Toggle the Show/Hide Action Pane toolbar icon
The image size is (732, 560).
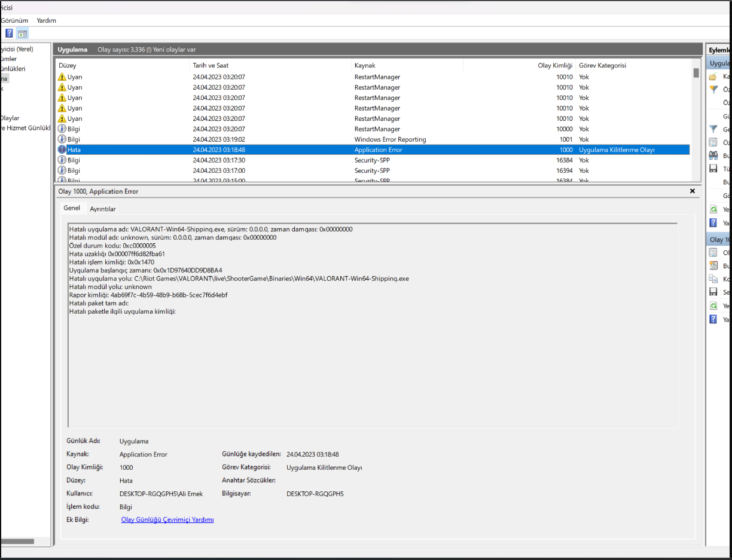click(x=23, y=33)
